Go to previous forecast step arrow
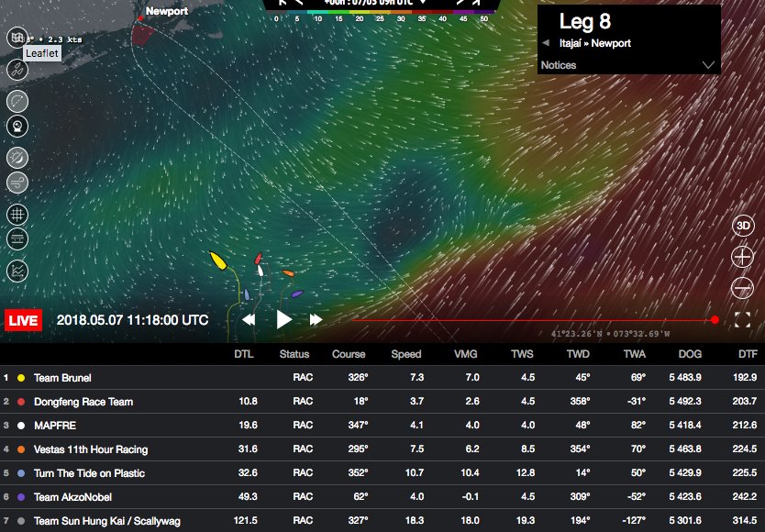 point(299,3)
